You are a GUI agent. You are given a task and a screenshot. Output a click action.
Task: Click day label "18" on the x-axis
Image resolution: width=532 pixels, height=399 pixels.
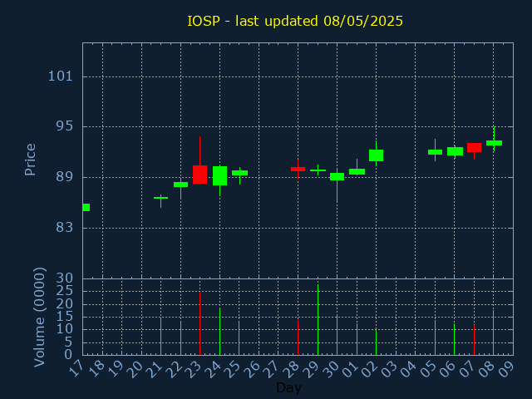tap(96, 368)
